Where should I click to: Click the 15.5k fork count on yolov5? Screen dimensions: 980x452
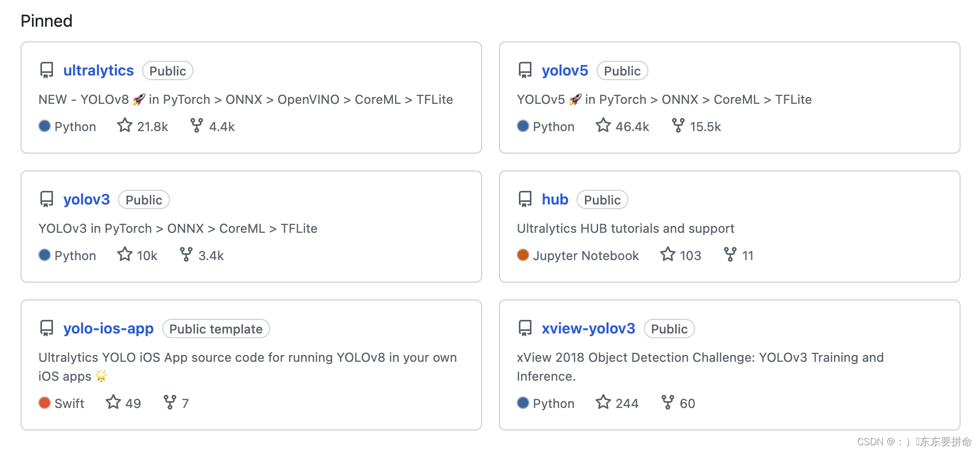coord(706,127)
